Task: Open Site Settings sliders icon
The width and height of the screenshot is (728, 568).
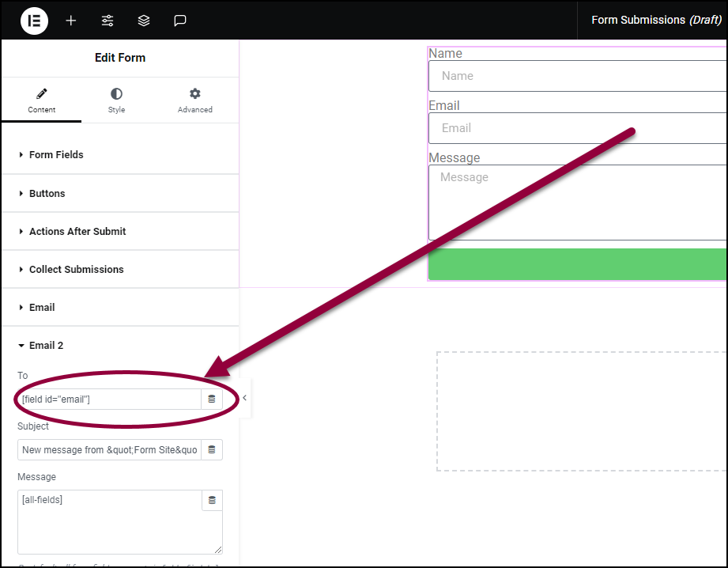Action: pos(108,21)
